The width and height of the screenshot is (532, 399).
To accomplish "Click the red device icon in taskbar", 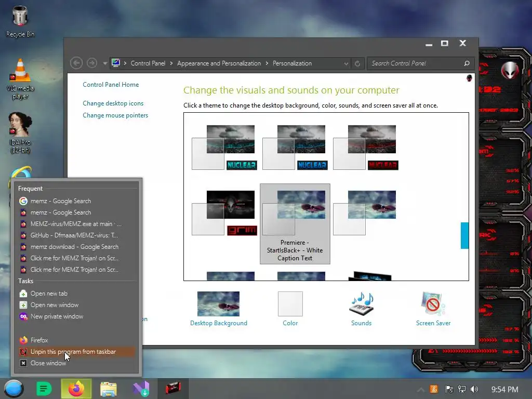I will tap(173, 389).
